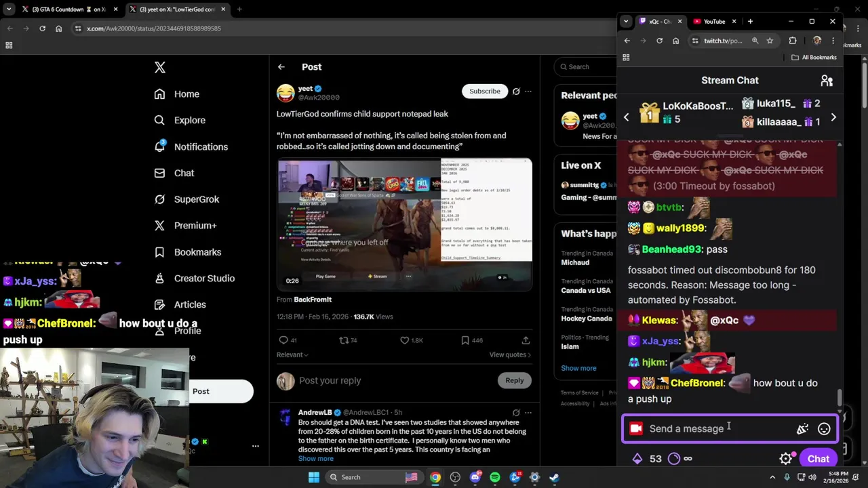This screenshot has width=868, height=488.
Task: Click the repost icon showing 74
Action: 344,340
